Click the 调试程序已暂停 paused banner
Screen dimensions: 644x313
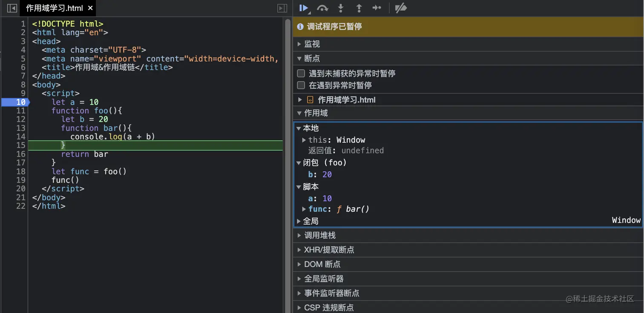click(468, 26)
